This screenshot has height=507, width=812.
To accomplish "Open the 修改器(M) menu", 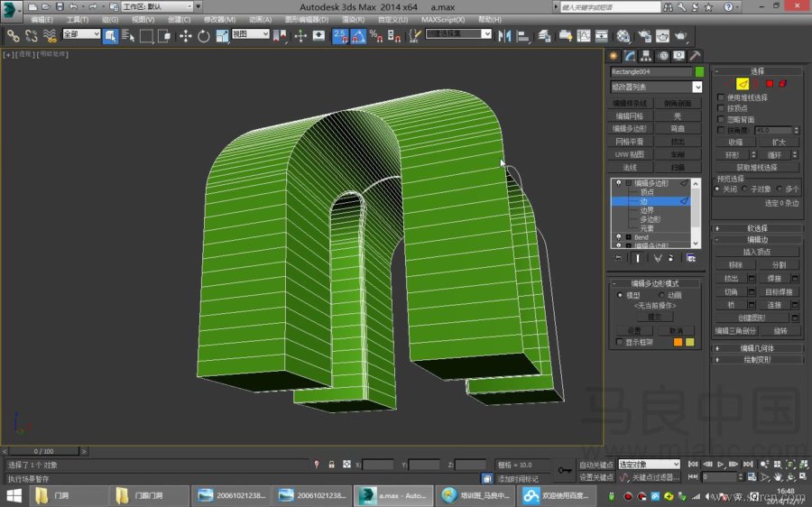I will point(219,19).
